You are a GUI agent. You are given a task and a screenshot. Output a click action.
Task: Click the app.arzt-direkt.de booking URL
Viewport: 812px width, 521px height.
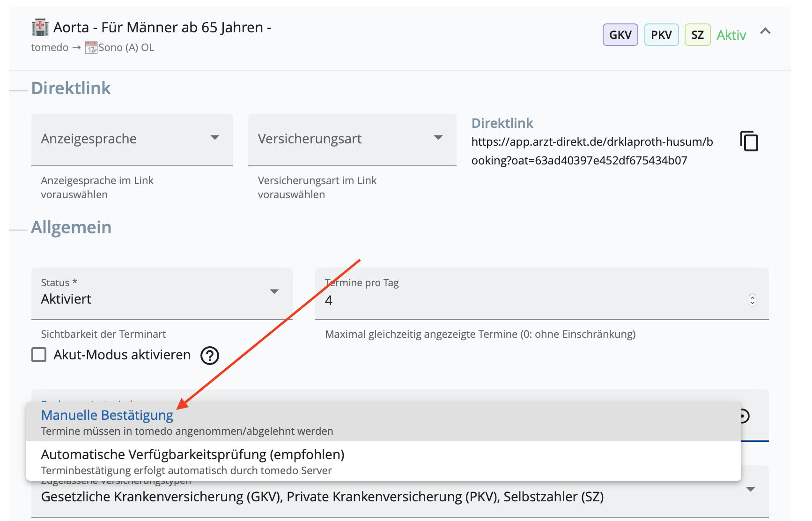point(592,151)
